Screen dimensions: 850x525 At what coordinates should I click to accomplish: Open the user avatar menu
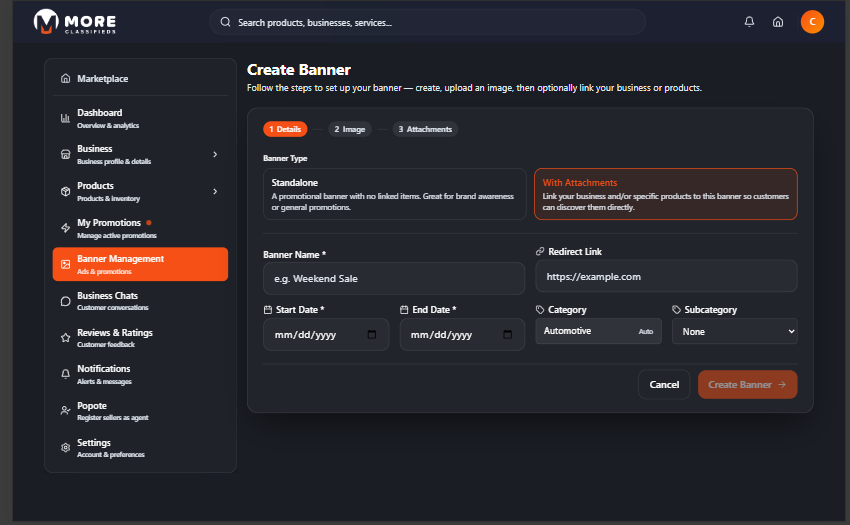[x=812, y=22]
